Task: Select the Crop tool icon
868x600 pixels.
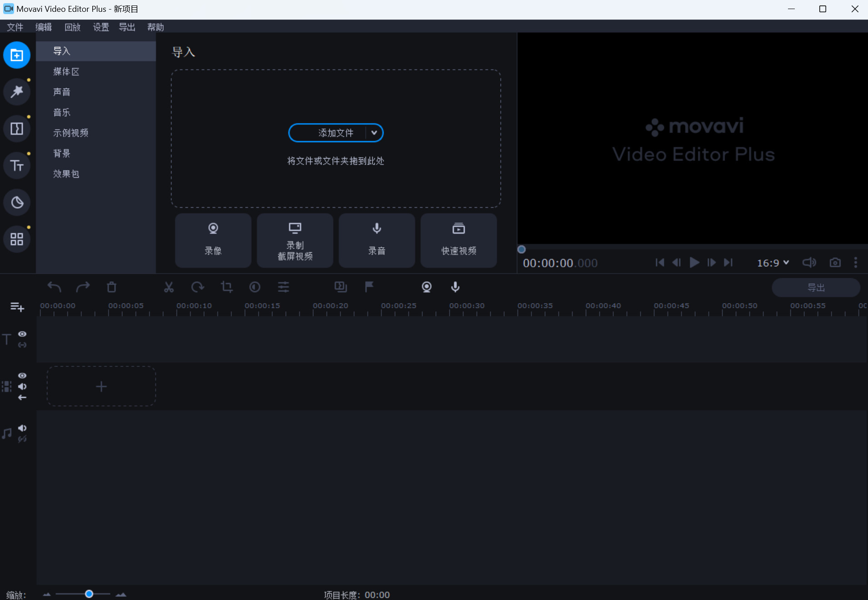Action: [226, 287]
